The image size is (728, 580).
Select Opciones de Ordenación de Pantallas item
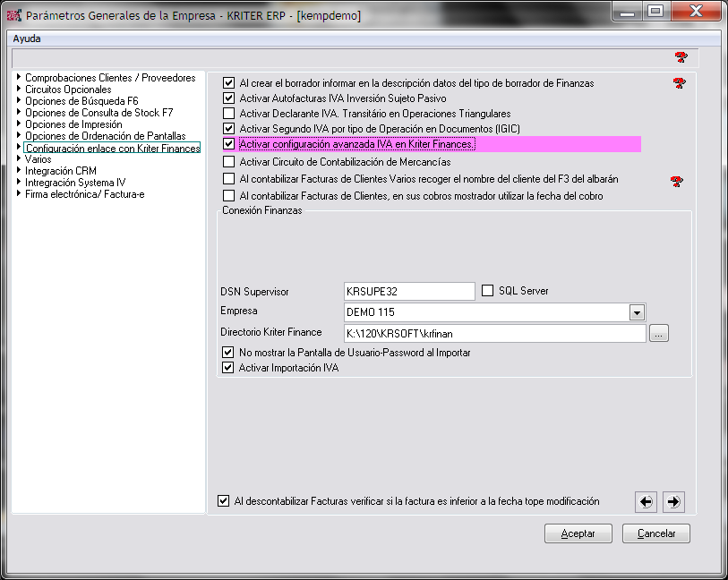(105, 136)
